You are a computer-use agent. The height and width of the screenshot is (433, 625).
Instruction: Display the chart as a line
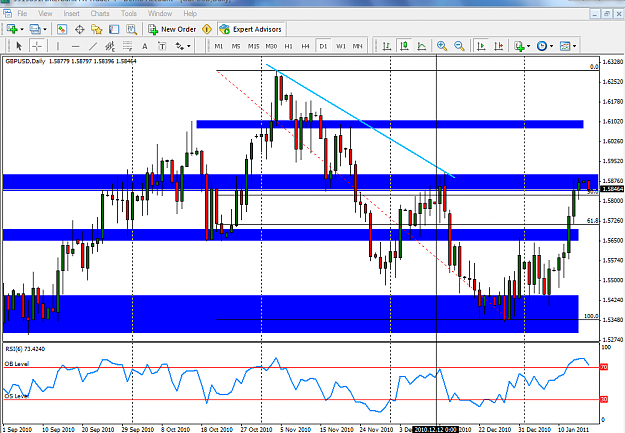click(x=421, y=46)
